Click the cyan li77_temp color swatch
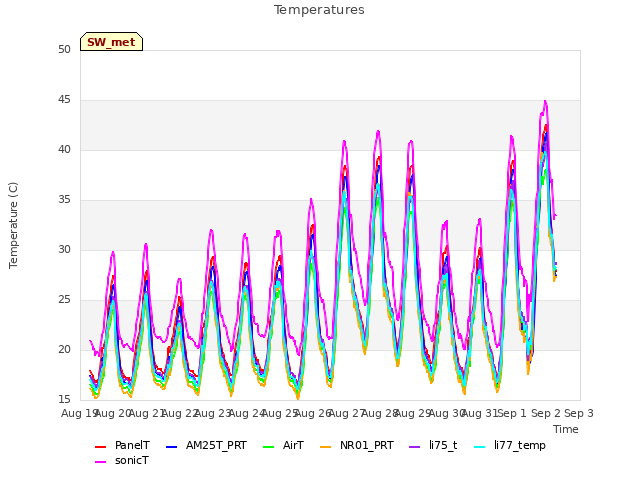Screen dimensions: 640x480 coord(480,447)
